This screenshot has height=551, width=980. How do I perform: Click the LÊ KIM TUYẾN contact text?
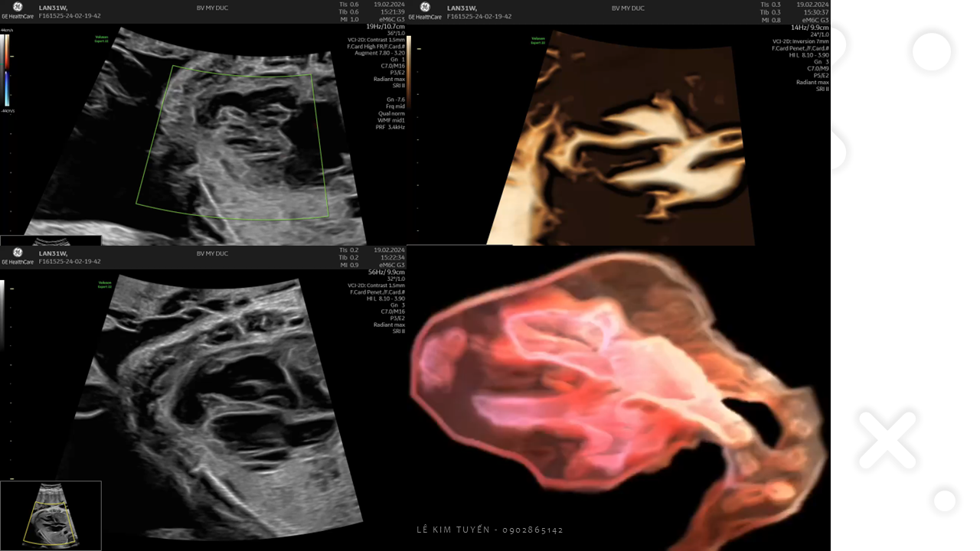[490, 530]
